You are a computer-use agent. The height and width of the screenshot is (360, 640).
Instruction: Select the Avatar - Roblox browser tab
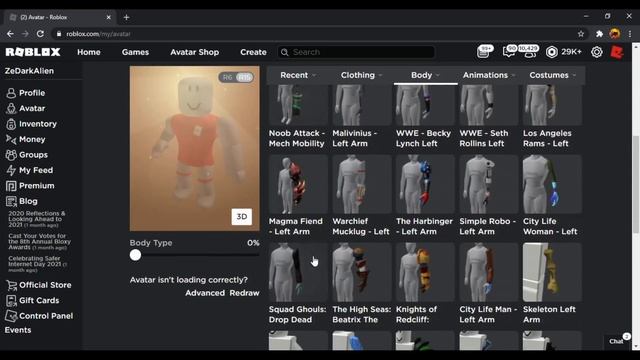coord(60,17)
